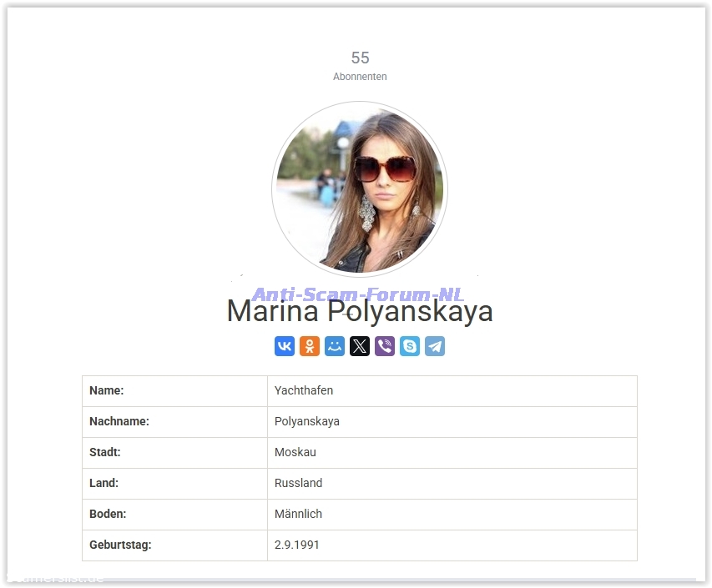The width and height of the screenshot is (712, 588).
Task: Select the Yachthafen name value cell
Action: point(304,390)
